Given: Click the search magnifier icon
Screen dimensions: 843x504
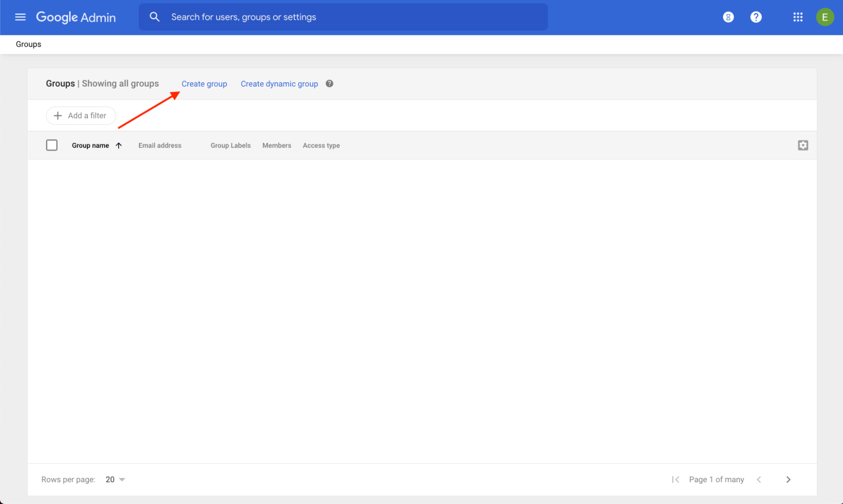Looking at the screenshot, I should 155,16.
